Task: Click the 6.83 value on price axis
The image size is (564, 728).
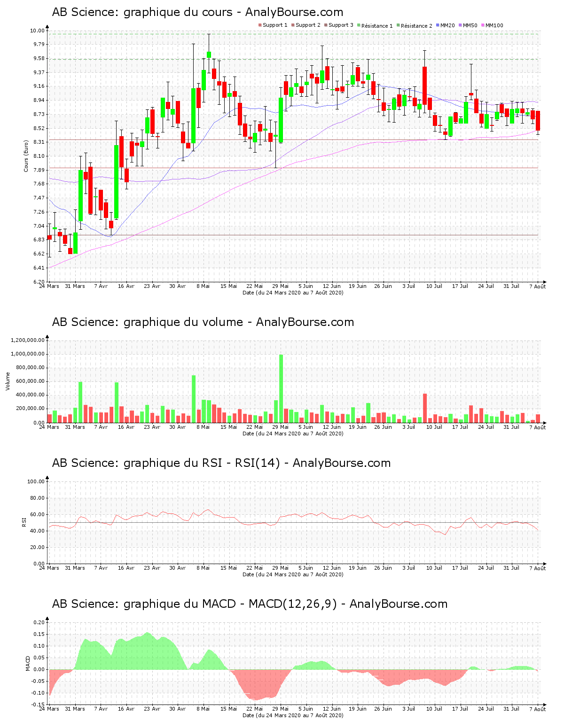Action: [38, 240]
